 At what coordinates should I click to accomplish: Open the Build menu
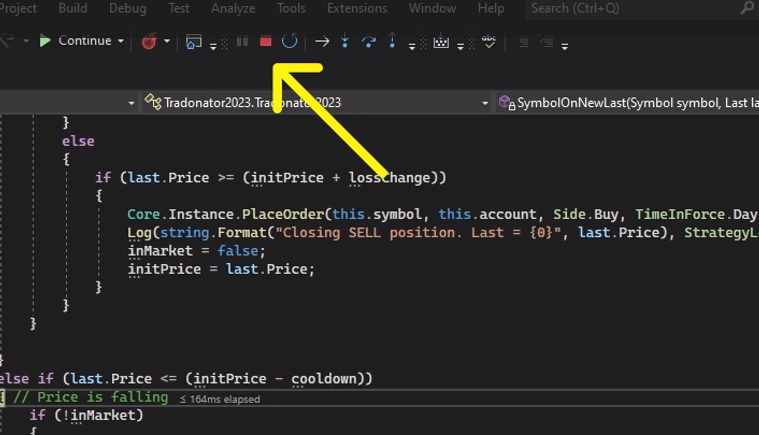(73, 9)
